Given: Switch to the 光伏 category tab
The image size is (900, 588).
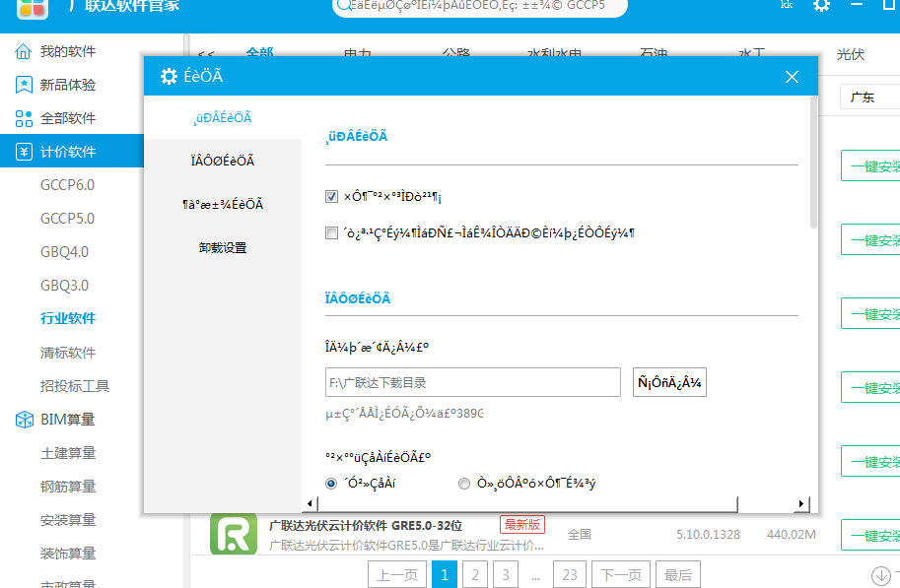Looking at the screenshot, I should (x=850, y=54).
